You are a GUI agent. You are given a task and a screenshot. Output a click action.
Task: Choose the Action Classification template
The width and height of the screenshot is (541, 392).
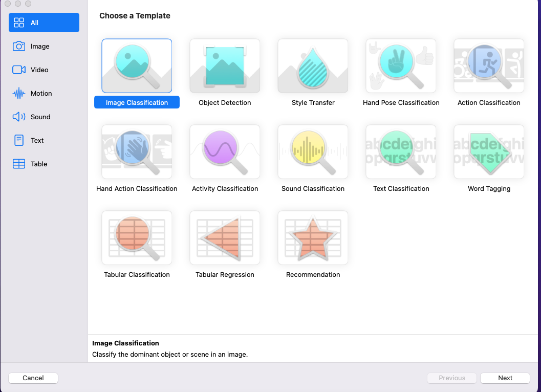point(489,66)
